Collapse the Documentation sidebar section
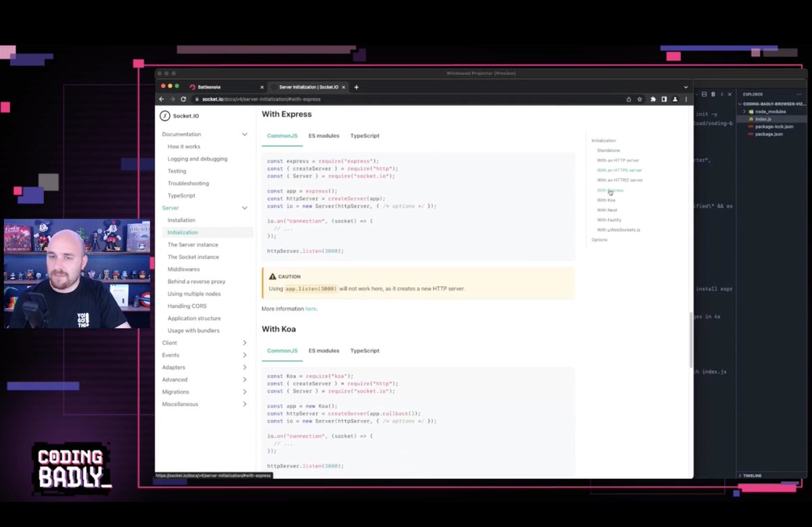 pos(244,135)
